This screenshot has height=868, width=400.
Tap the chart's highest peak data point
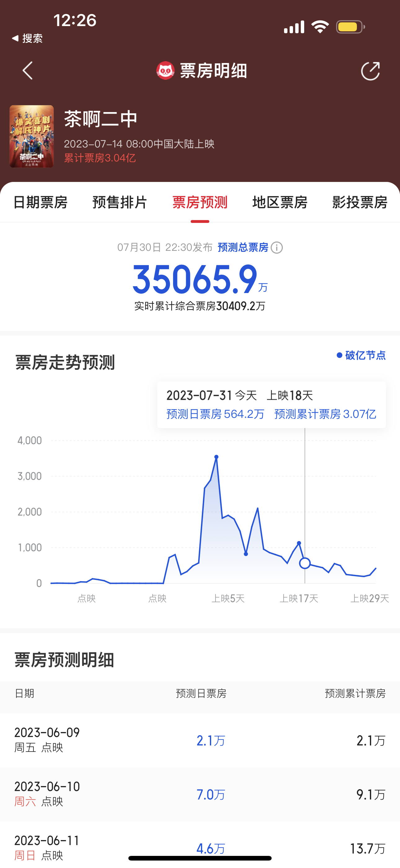(x=216, y=457)
